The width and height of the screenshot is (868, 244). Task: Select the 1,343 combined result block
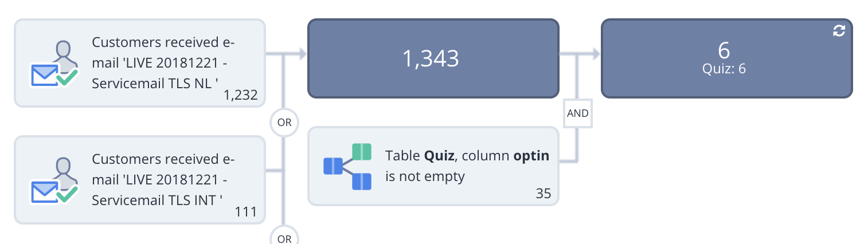(x=433, y=58)
